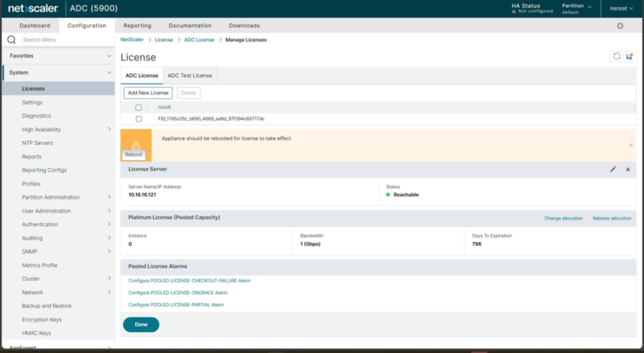Edit License Server with pencil icon
The width and height of the screenshot is (644, 353).
pos(613,169)
